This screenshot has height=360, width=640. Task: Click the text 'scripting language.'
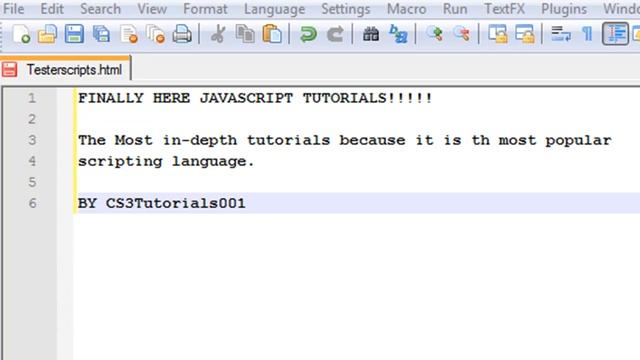pos(166,162)
